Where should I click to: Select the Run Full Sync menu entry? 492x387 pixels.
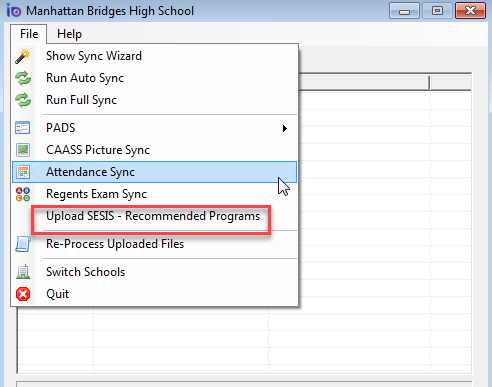tap(154, 100)
